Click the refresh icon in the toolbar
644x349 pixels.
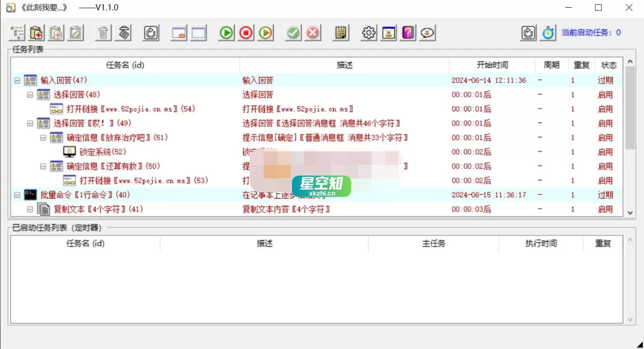tap(150, 32)
